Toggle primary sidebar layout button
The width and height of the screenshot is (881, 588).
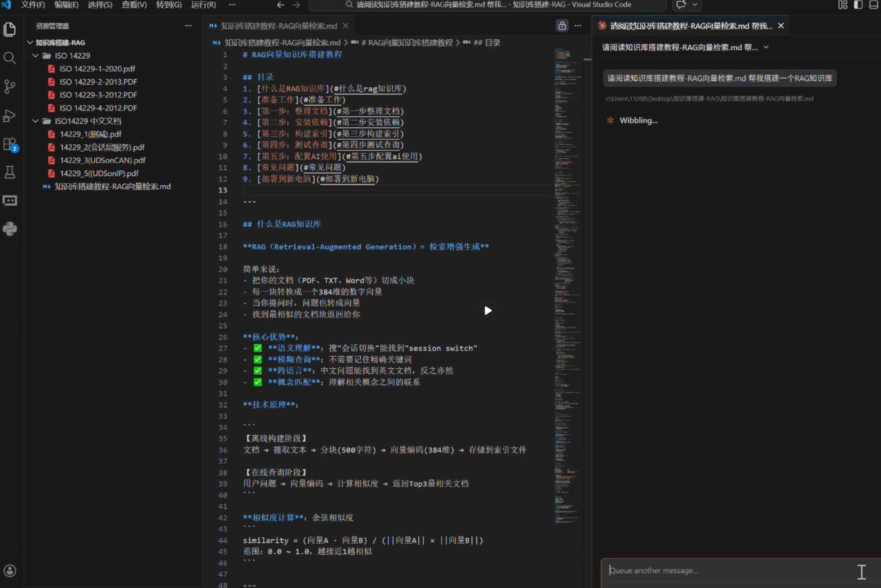(x=858, y=5)
